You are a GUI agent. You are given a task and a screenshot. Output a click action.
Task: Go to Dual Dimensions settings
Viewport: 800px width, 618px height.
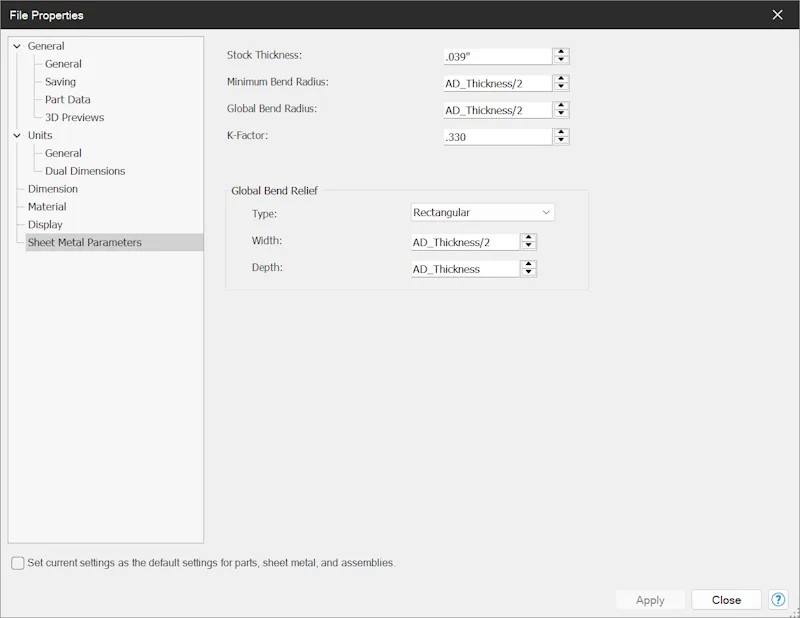click(85, 171)
